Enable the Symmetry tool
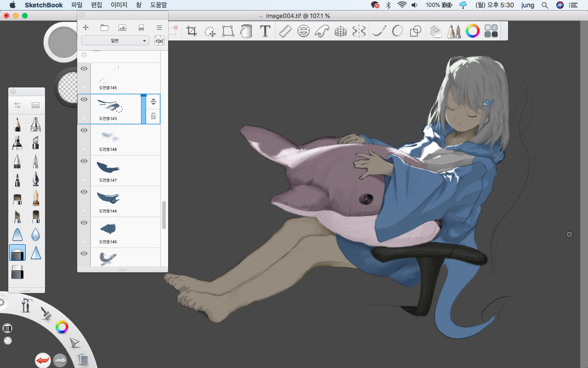 359,31
